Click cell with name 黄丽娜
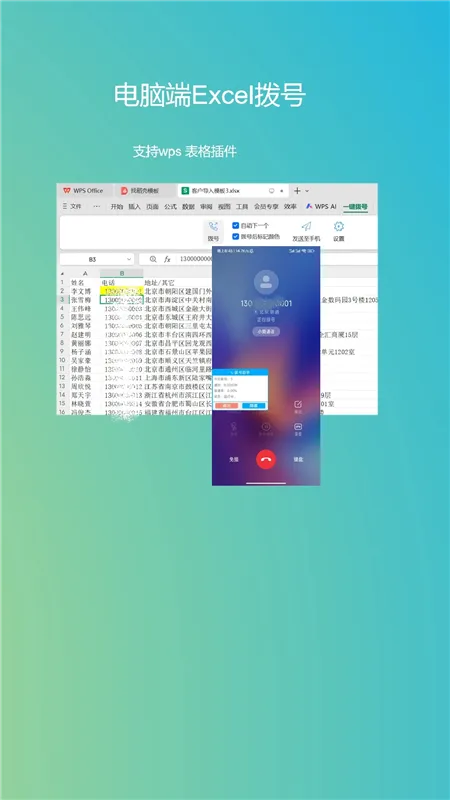 click(81, 343)
